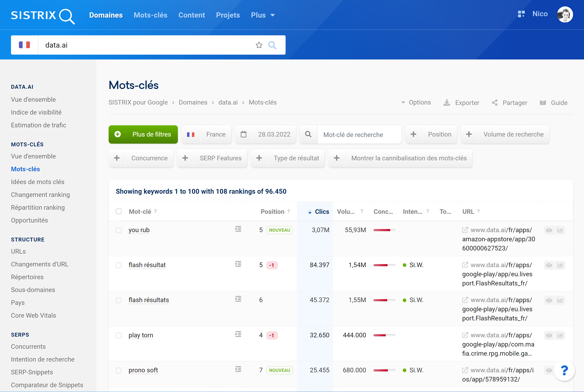Viewport: 584px width, 392px height.
Task: Click the green Plus de filtres button
Action: [143, 134]
